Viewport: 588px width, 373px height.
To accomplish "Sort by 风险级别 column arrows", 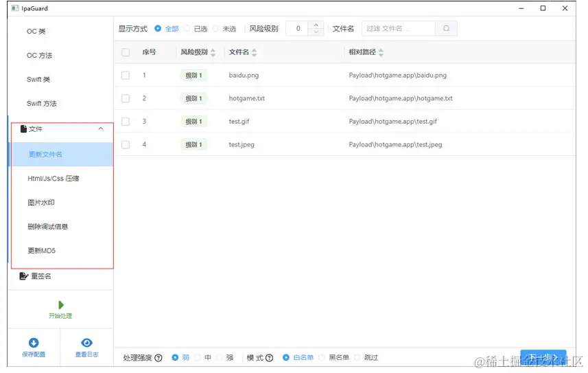I will click(213, 53).
